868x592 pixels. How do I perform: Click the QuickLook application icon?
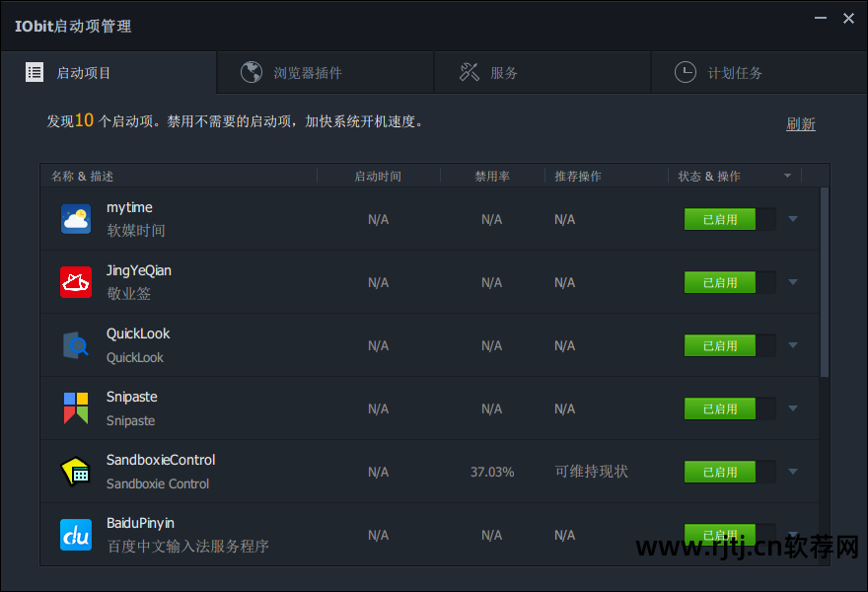tap(76, 344)
